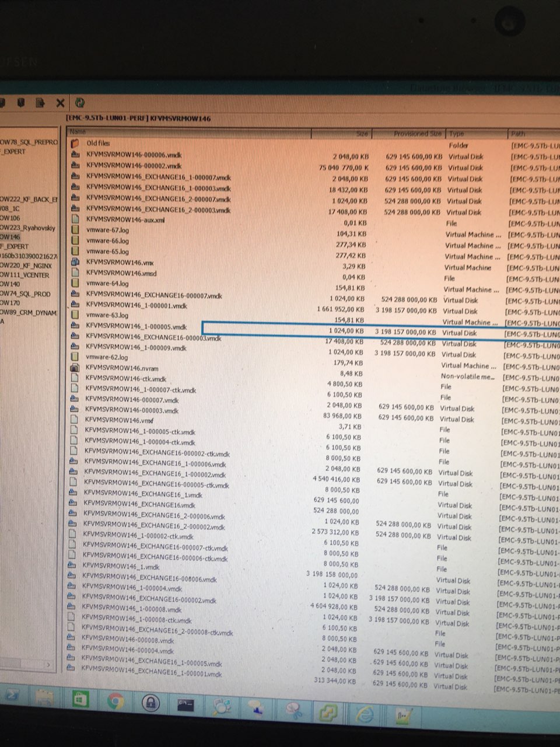Select KFVMSVRMOW146-000003.vmdk file
The height and width of the screenshot is (747, 560).
click(132, 410)
